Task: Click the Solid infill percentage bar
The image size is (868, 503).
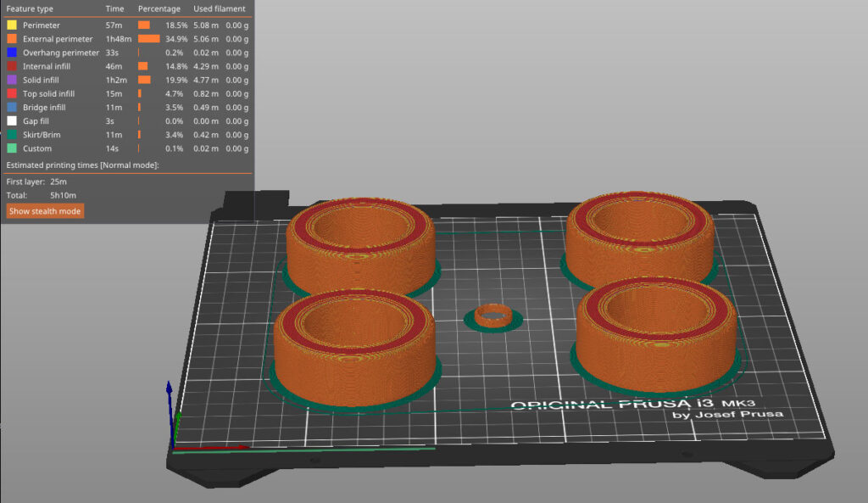Action: (144, 80)
